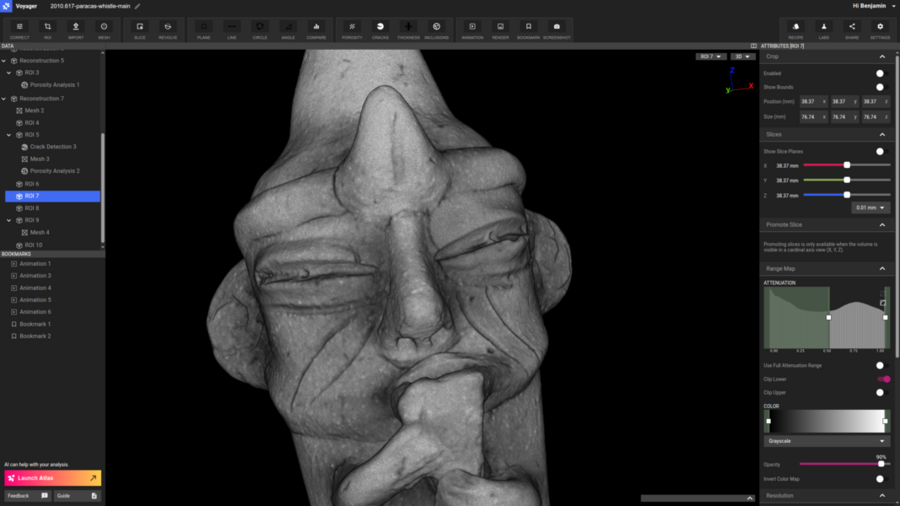Viewport: 900px width, 506px height.
Task: Open the Thickness analysis tool
Action: pyautogui.click(x=408, y=30)
